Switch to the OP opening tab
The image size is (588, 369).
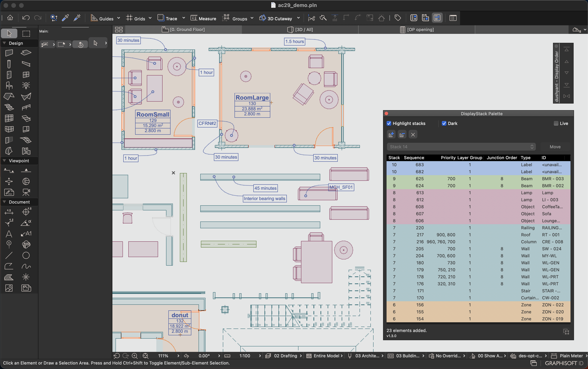coord(417,30)
